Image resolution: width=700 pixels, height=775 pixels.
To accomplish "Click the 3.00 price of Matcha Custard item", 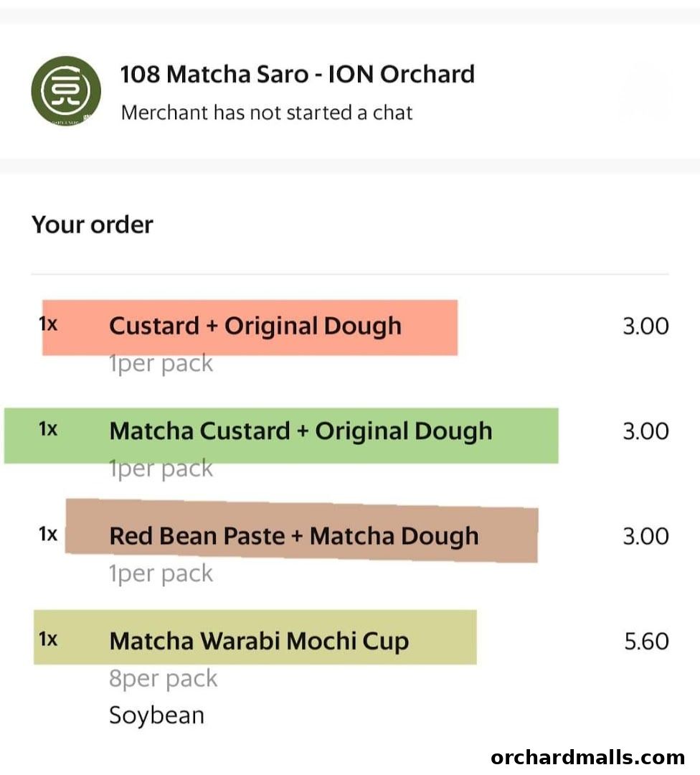I will click(x=645, y=431).
